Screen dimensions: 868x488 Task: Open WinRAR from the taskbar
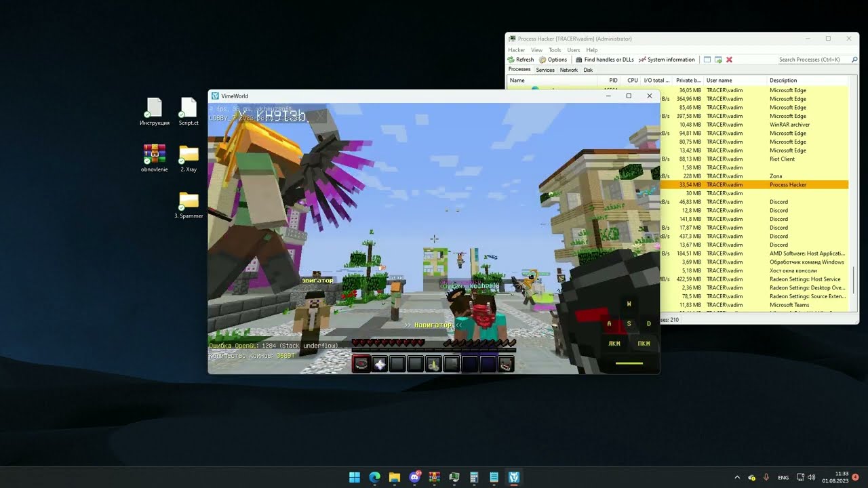pyautogui.click(x=434, y=477)
